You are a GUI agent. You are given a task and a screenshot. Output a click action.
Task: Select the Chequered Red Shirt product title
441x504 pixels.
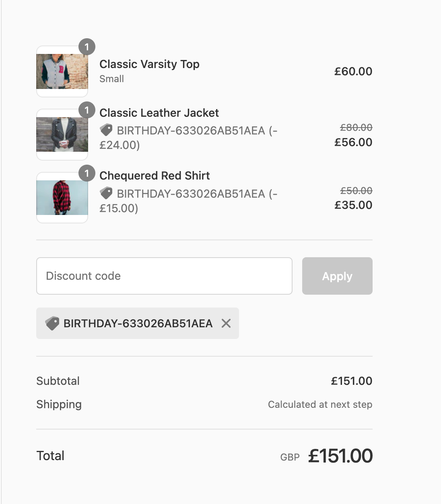(x=155, y=176)
